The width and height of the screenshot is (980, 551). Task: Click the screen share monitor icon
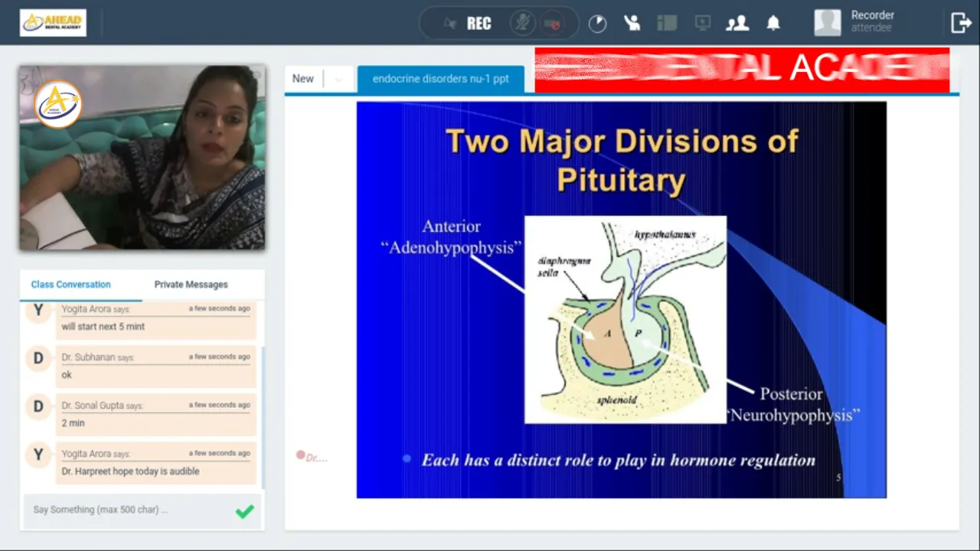pos(703,23)
